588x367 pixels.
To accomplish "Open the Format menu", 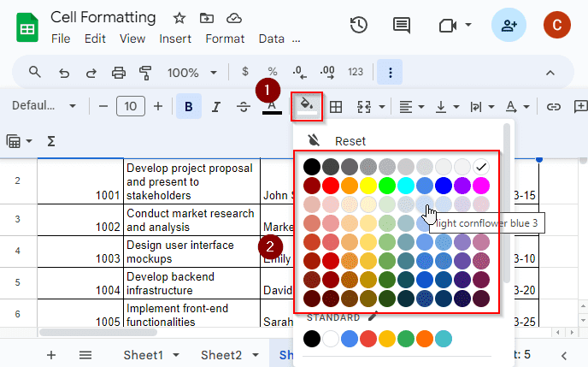I will pos(225,38).
